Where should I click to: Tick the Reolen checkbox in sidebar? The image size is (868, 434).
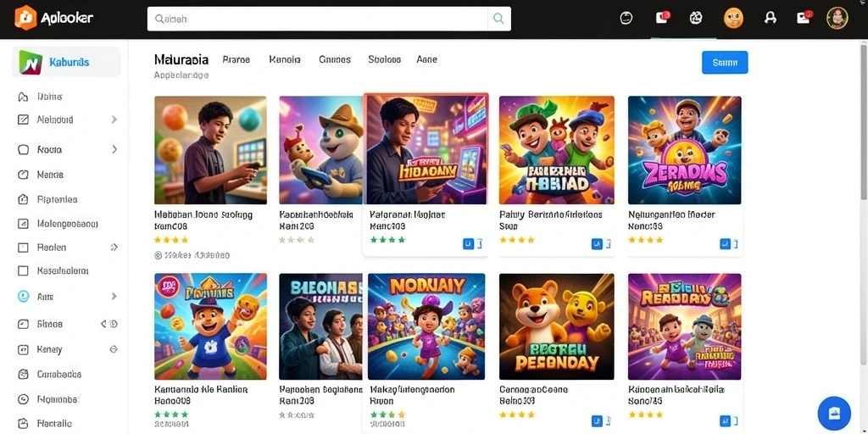23,248
